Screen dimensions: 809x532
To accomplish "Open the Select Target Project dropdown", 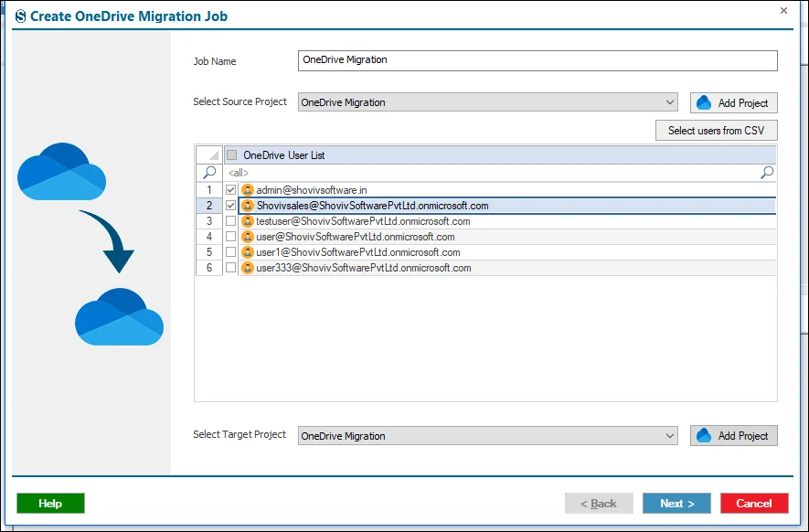I will (x=487, y=435).
